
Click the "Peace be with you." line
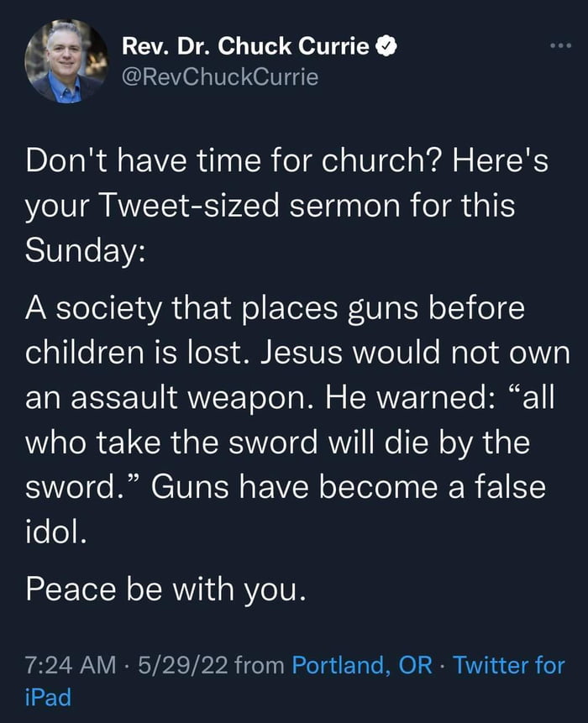click(165, 589)
